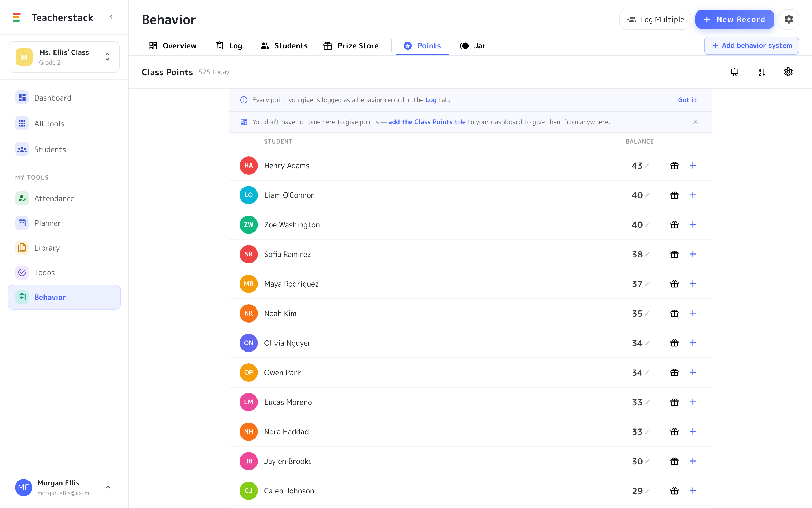
Task: Add a point to Noah Kim
Action: [x=693, y=313]
